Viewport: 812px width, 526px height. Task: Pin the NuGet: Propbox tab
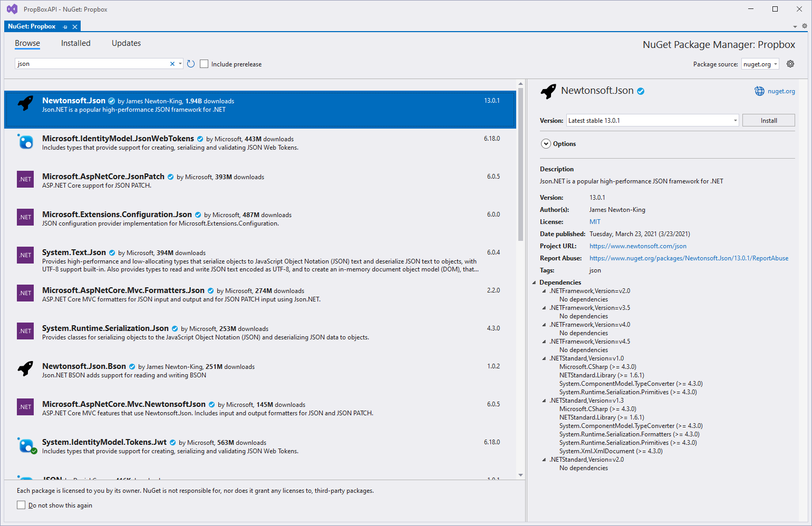(65, 27)
